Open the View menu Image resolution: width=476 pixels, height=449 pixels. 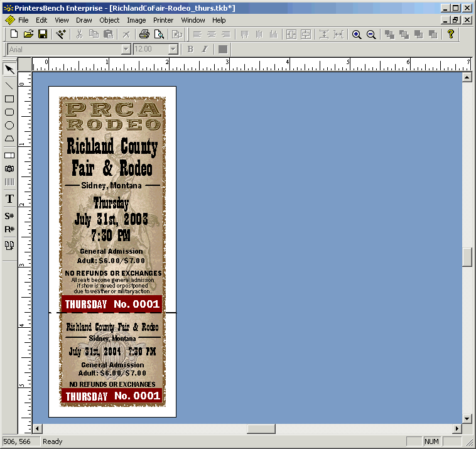click(x=62, y=20)
